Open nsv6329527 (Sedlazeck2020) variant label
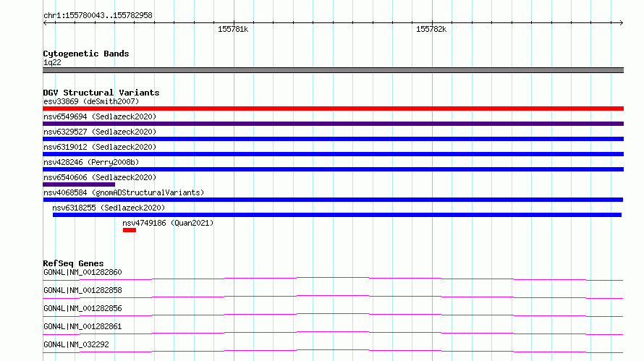Image resolution: width=644 pixels, height=361 pixels. tap(100, 132)
